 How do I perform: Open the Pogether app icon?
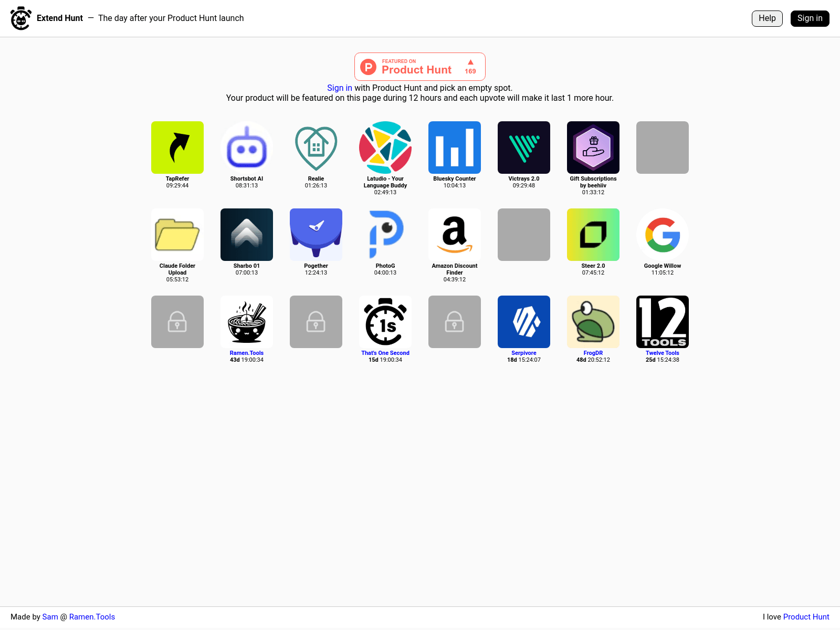pyautogui.click(x=316, y=235)
